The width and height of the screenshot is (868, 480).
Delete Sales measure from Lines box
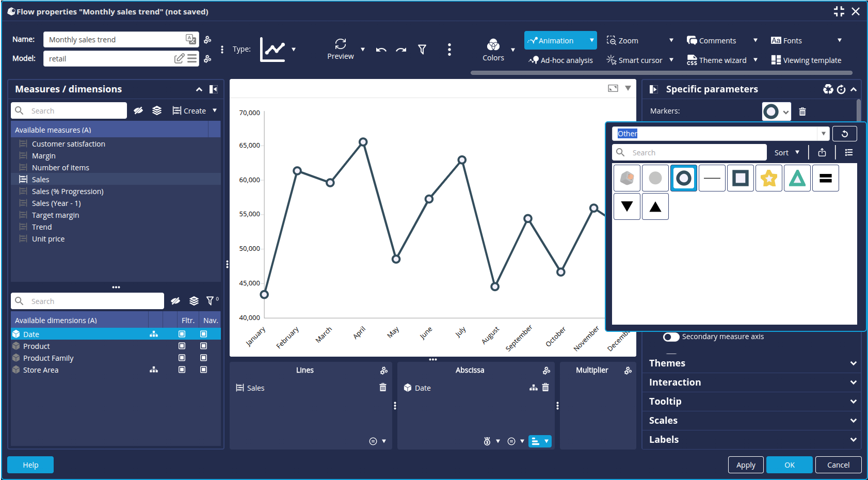pyautogui.click(x=382, y=388)
